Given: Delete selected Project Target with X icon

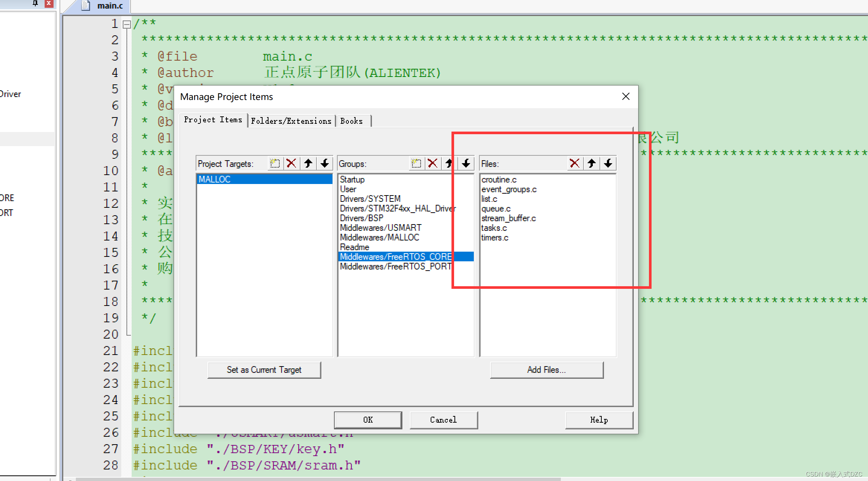Looking at the screenshot, I should click(x=291, y=164).
